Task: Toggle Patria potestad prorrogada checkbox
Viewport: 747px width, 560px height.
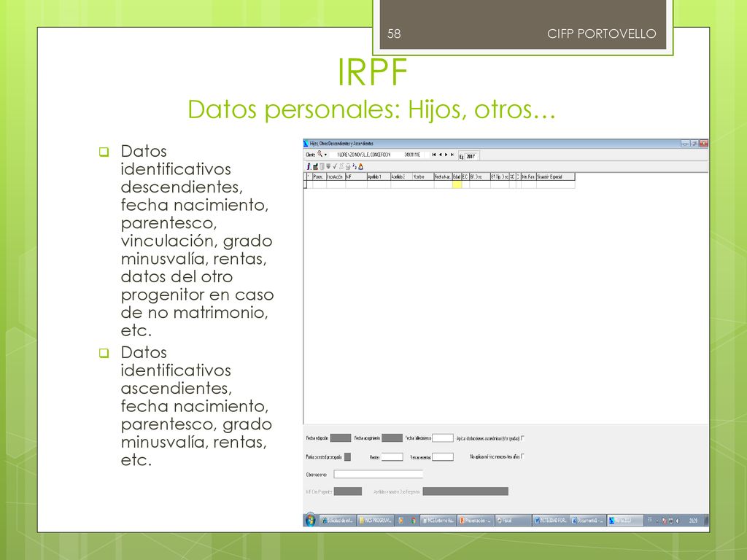Action: pos(348,456)
